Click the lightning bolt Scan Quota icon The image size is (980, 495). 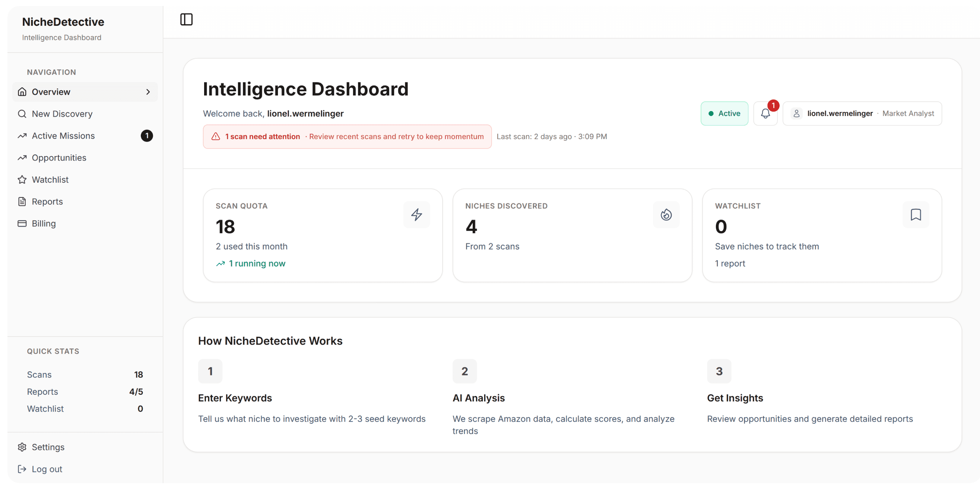click(416, 214)
